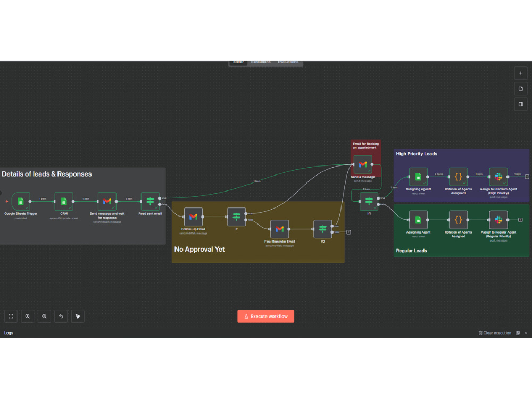Select the If1 node

pyautogui.click(x=369, y=201)
